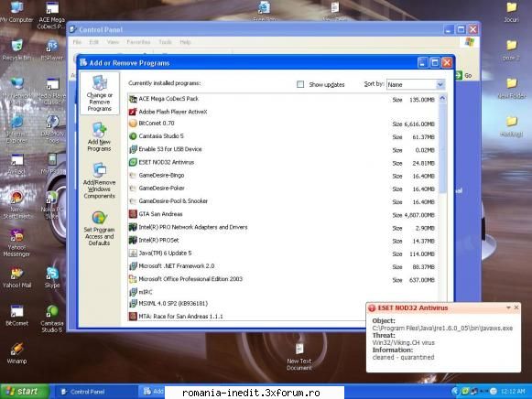Click the Go button in Control Panel

point(464,75)
